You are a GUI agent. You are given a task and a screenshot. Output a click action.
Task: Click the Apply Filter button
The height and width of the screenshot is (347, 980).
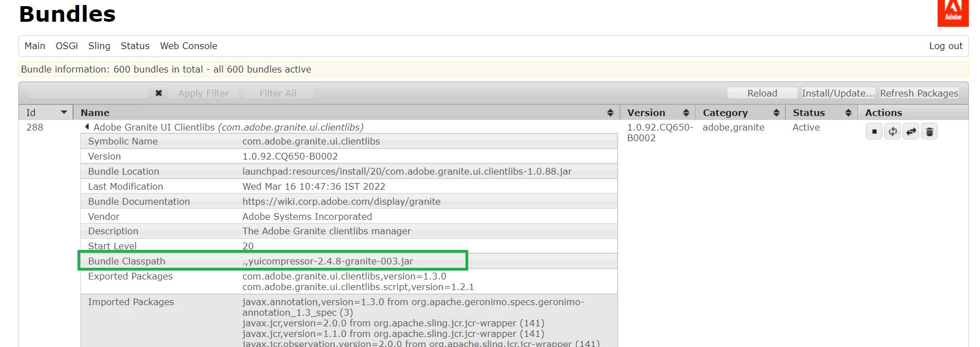point(203,93)
